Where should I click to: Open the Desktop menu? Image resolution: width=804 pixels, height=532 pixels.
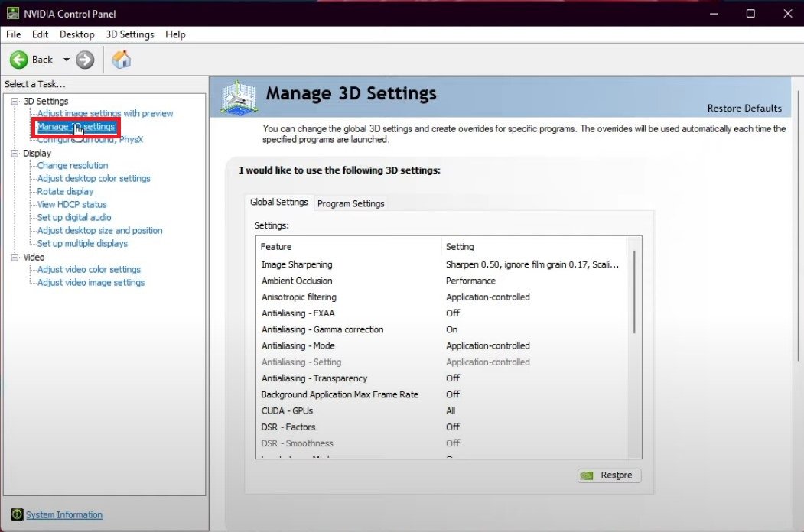[x=76, y=34]
